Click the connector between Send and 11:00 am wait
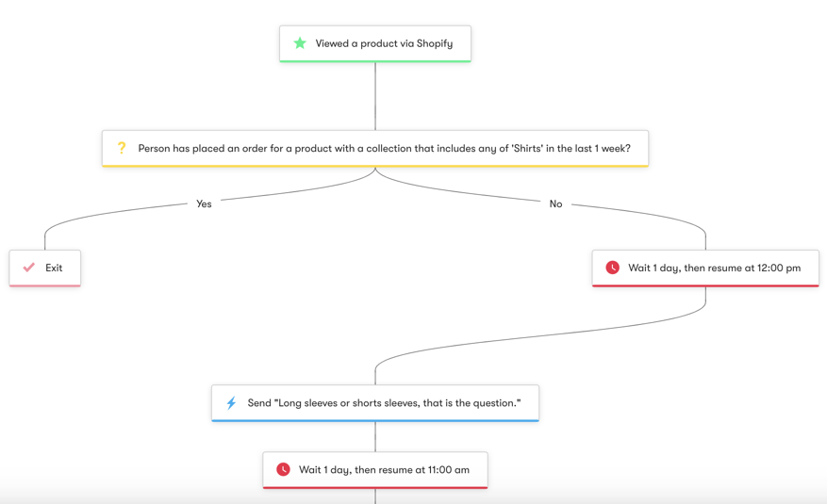This screenshot has width=827, height=504. click(x=375, y=436)
